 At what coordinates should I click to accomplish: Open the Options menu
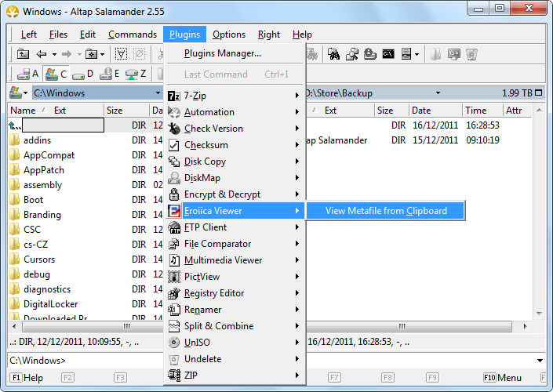click(x=229, y=34)
